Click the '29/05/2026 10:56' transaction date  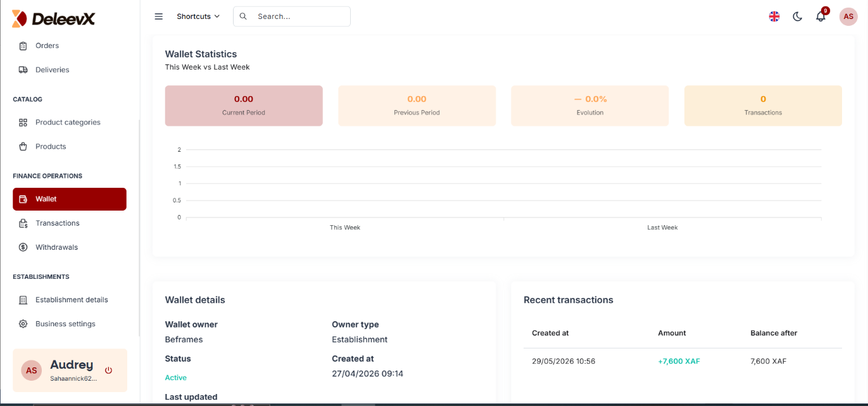pyautogui.click(x=563, y=362)
